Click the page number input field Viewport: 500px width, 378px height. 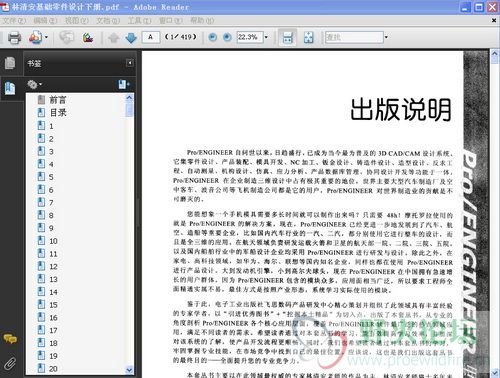click(x=150, y=37)
